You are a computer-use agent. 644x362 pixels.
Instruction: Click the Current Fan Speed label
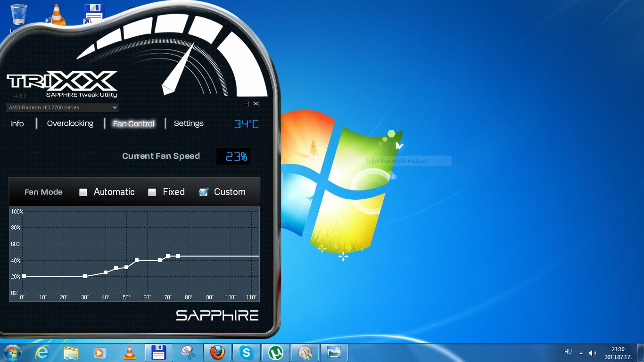click(x=161, y=156)
